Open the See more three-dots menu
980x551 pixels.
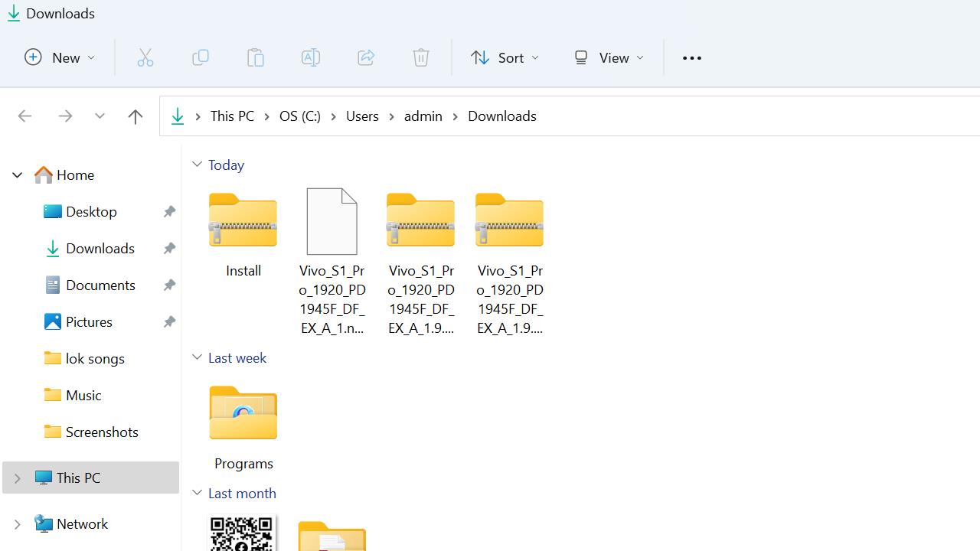[x=691, y=58]
